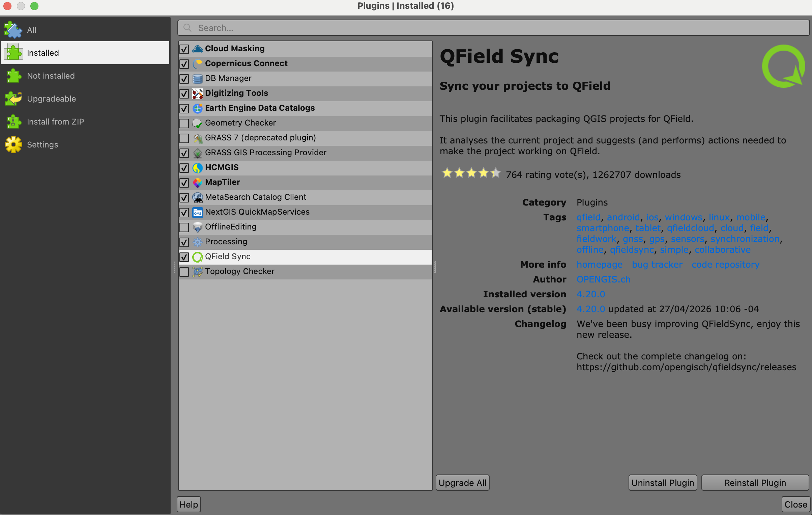Click the QField Sync list icon
The height and width of the screenshot is (515, 812).
[197, 257]
